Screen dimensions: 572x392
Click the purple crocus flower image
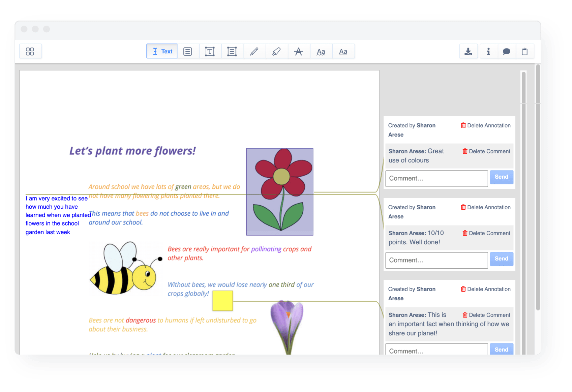(x=287, y=327)
